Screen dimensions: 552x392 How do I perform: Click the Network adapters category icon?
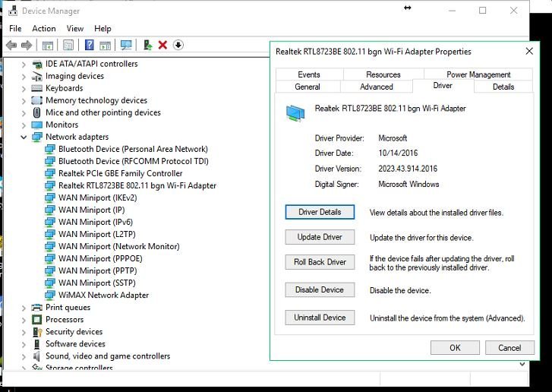[x=37, y=137]
